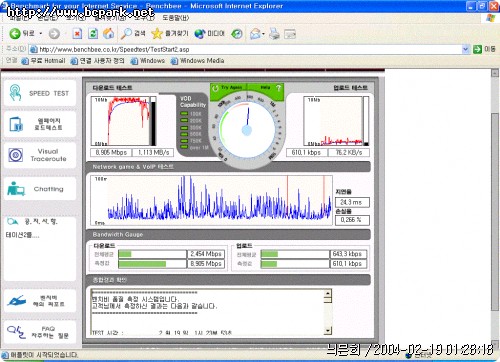Open the Media globe toolbar icon
This screenshot has width=500, height=362.
209,33
